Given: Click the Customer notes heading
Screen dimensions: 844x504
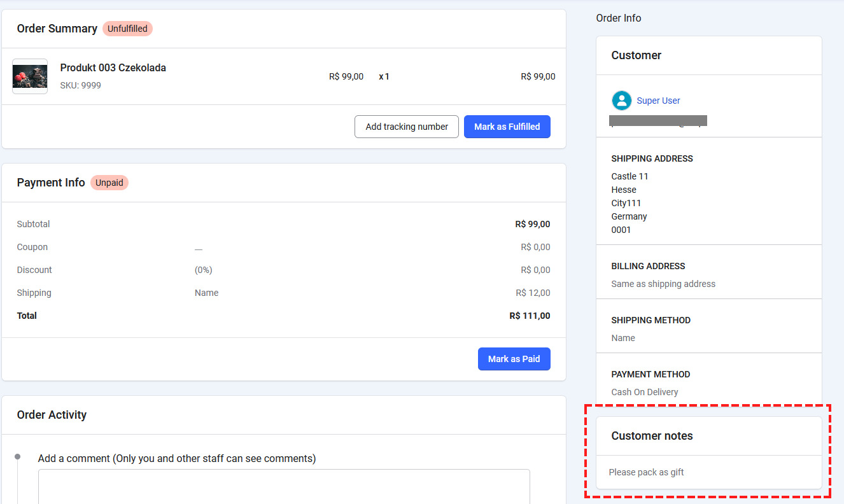Looking at the screenshot, I should click(x=652, y=436).
